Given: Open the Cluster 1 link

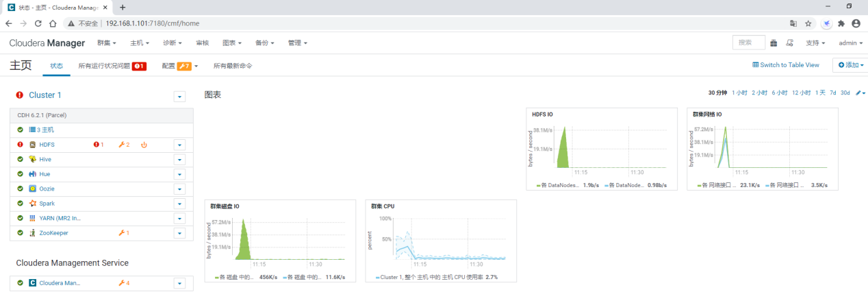Looking at the screenshot, I should pos(45,95).
